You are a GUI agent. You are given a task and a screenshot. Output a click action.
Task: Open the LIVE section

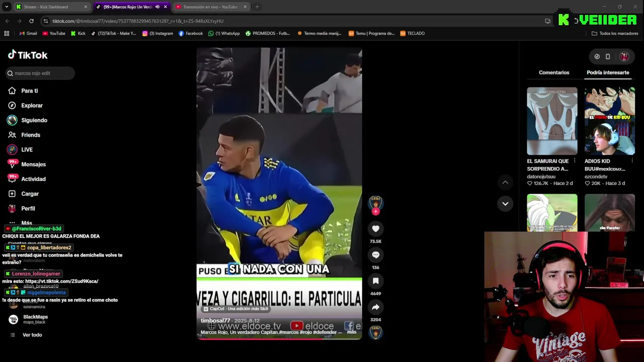tap(27, 150)
